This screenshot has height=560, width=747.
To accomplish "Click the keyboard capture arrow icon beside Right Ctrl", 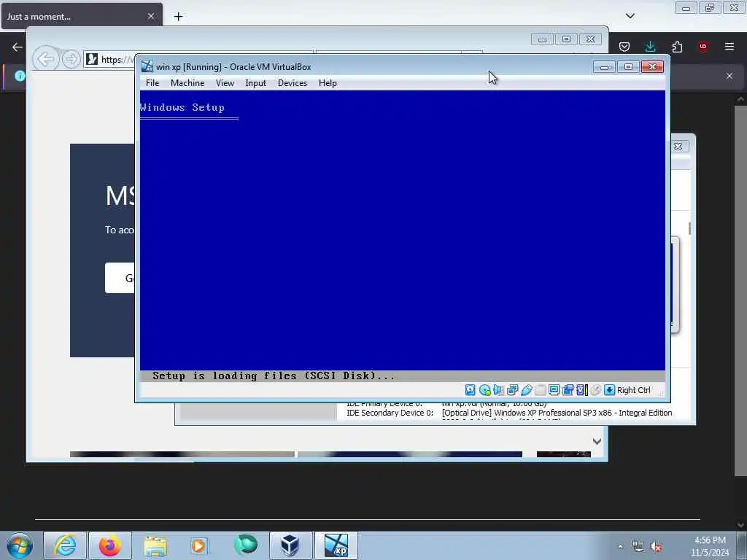I will pyautogui.click(x=609, y=390).
